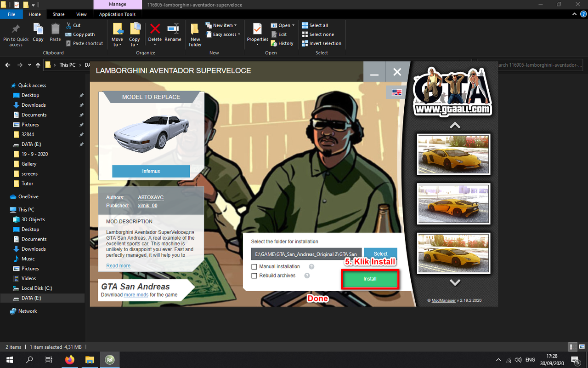
Task: Open the Application Tools tab
Action: [117, 14]
